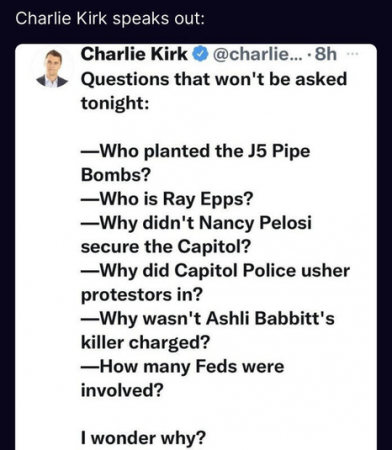392x450 pixels.
Task: Select the line "Why wasn't Ashli Babbitt's"
Action: coord(207,319)
